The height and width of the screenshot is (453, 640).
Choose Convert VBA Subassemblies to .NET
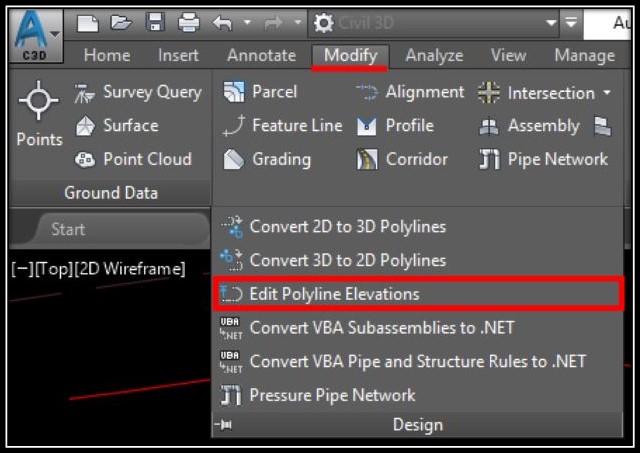[x=418, y=328]
